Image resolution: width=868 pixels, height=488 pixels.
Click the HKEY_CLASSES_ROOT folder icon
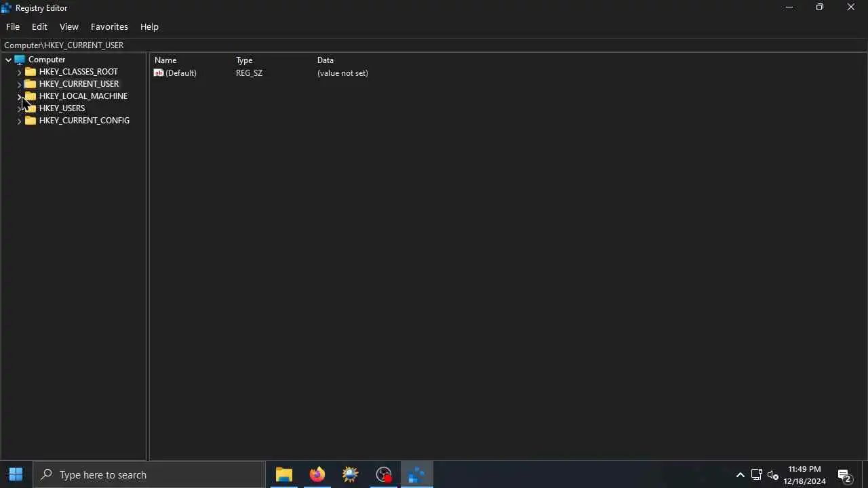tap(31, 72)
